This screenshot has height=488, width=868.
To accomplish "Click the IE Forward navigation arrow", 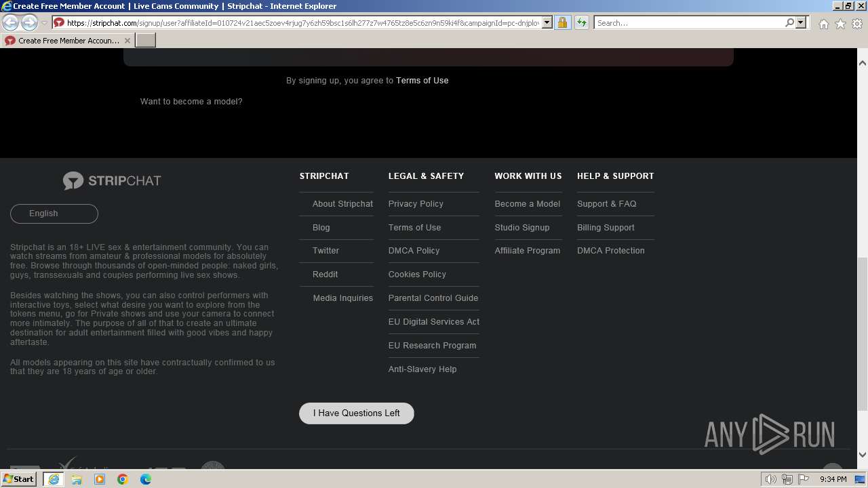I will 29,22.
